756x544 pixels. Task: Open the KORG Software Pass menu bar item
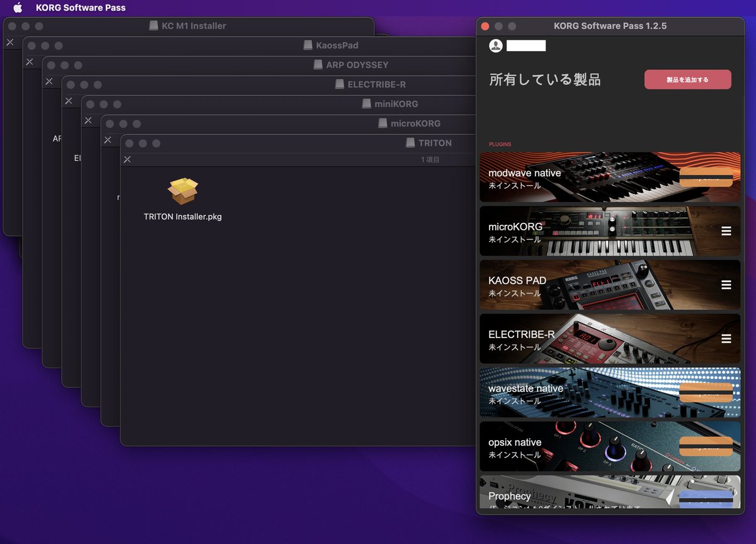click(x=81, y=8)
